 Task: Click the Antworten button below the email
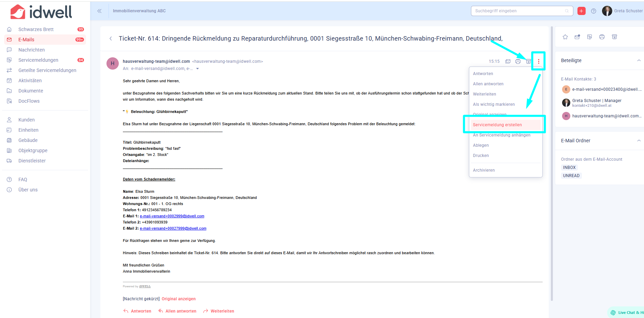pyautogui.click(x=137, y=311)
